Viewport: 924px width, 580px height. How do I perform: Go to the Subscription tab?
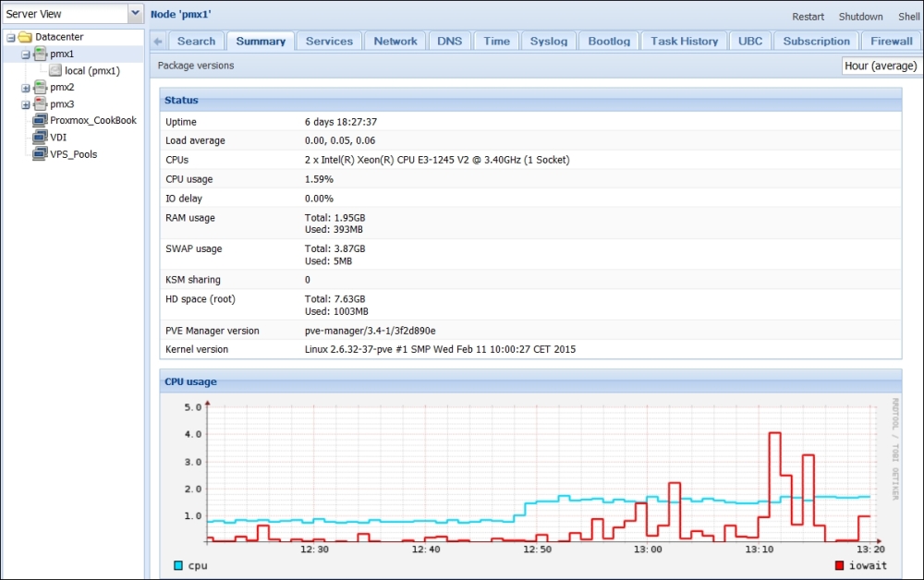(816, 42)
